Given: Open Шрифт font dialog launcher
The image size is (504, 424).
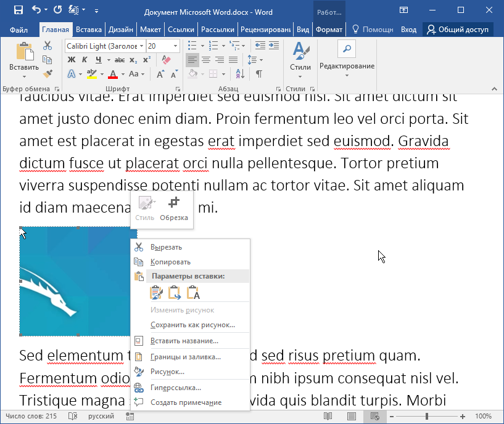Looking at the screenshot, I should (x=178, y=89).
